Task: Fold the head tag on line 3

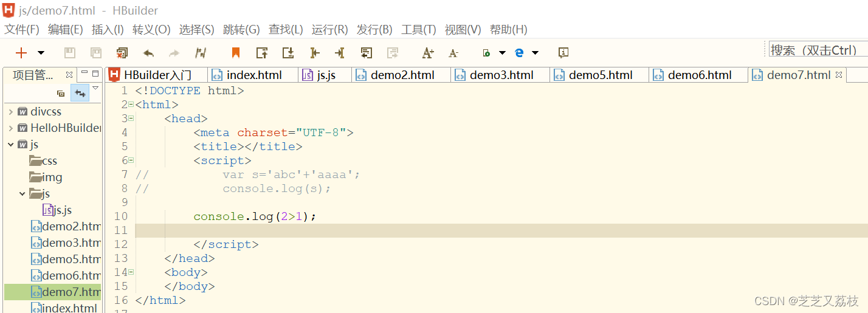Action: tap(131, 119)
